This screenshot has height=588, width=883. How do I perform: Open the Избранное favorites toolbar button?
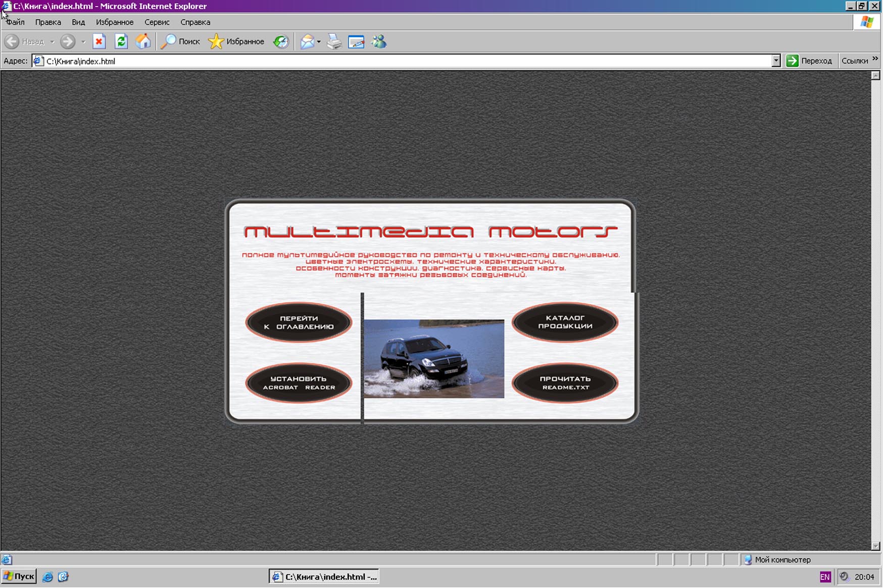point(237,41)
